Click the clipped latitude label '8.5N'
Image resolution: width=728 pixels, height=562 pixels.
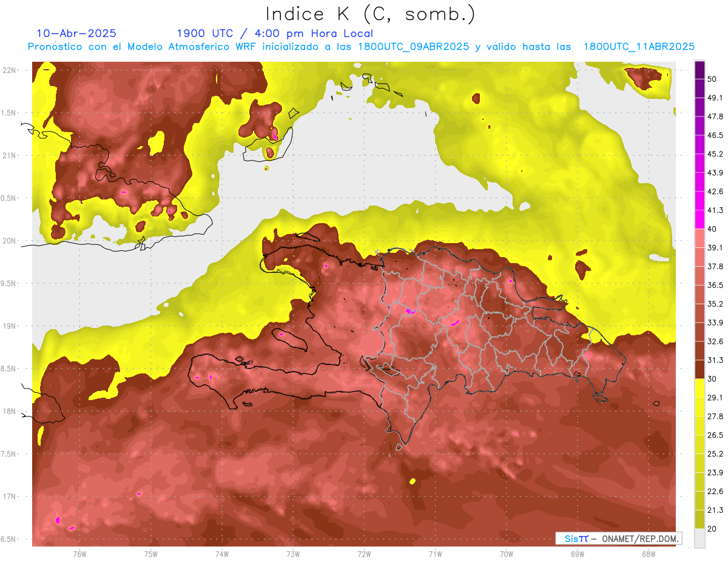tap(8, 369)
